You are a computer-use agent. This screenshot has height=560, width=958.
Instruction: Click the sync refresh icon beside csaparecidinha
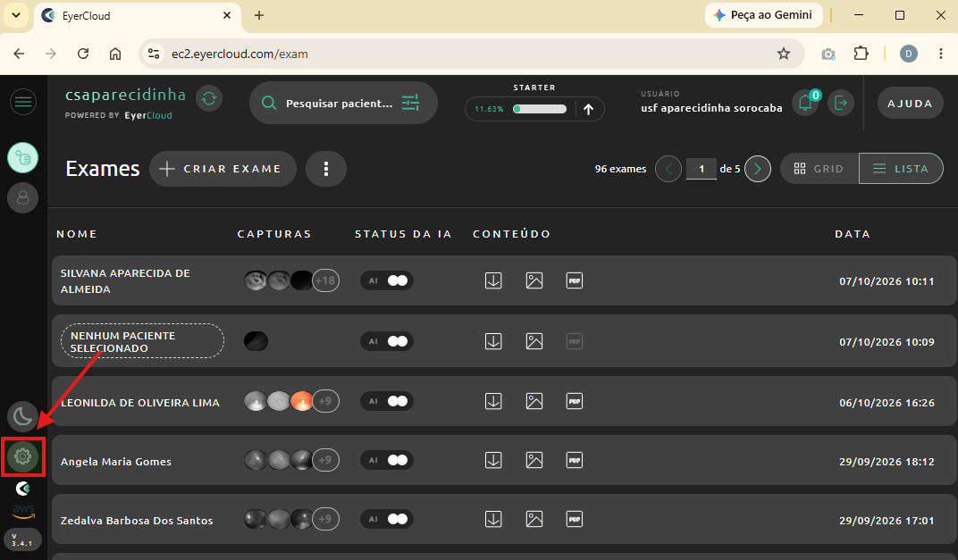[209, 98]
